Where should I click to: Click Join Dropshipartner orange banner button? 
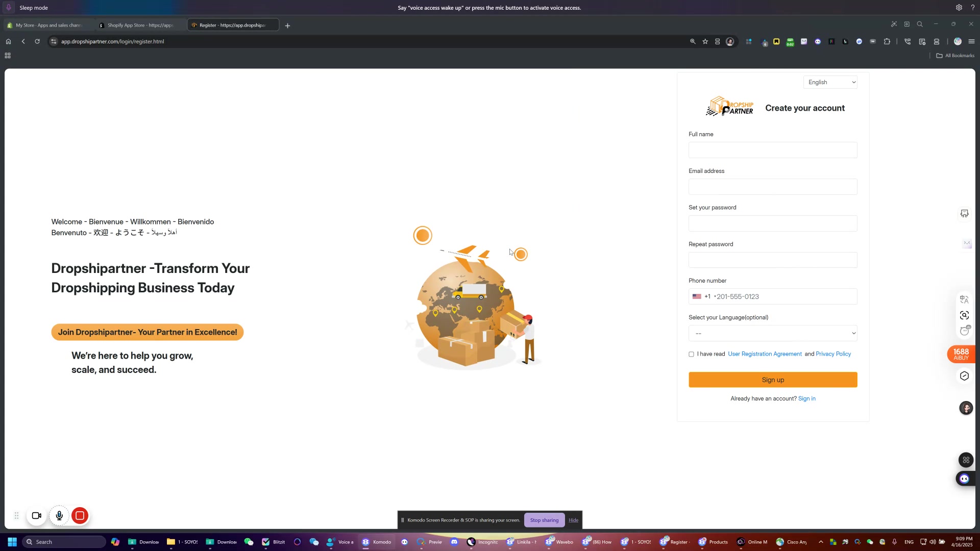coord(148,332)
